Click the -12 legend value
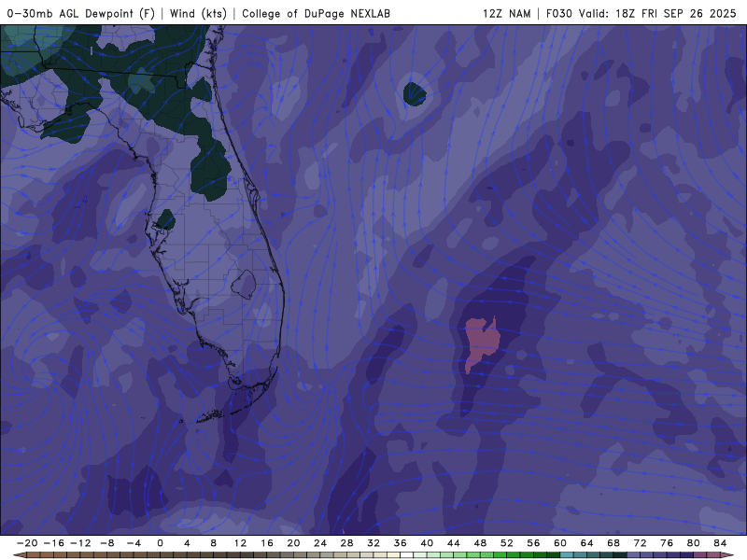 tap(80, 543)
